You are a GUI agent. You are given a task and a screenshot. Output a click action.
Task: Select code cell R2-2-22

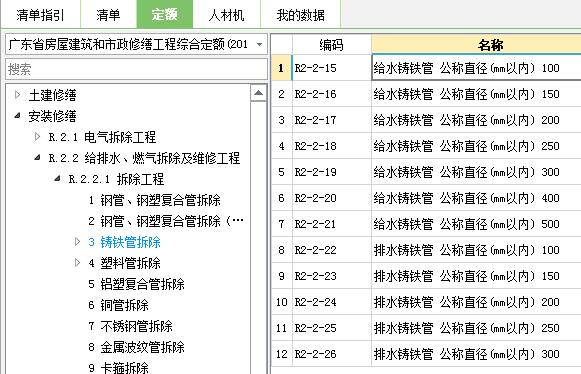point(332,250)
